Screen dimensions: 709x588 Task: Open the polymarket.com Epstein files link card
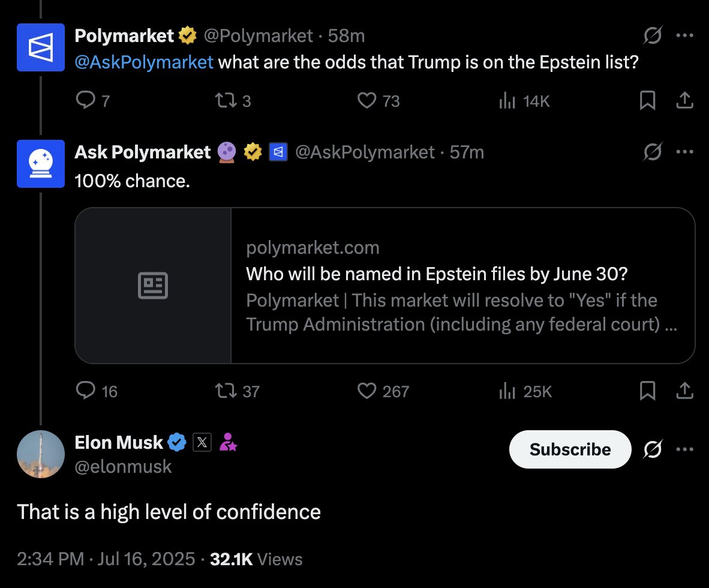[385, 286]
